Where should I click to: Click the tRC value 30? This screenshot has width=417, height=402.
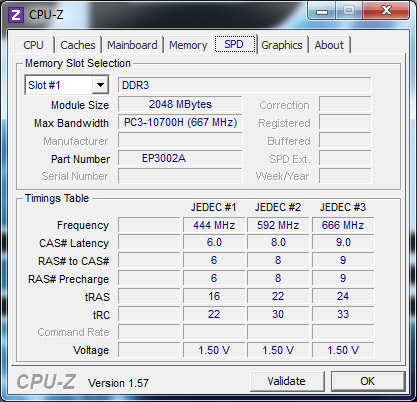click(x=278, y=314)
